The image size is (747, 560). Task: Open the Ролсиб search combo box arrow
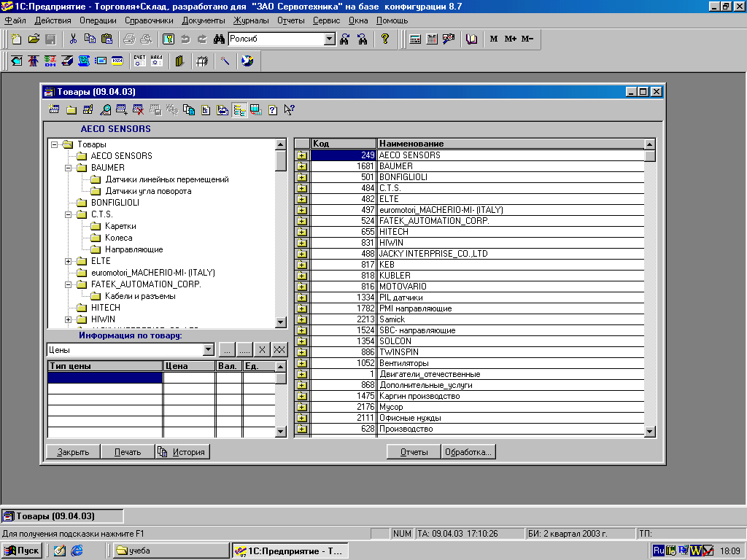pyautogui.click(x=329, y=39)
